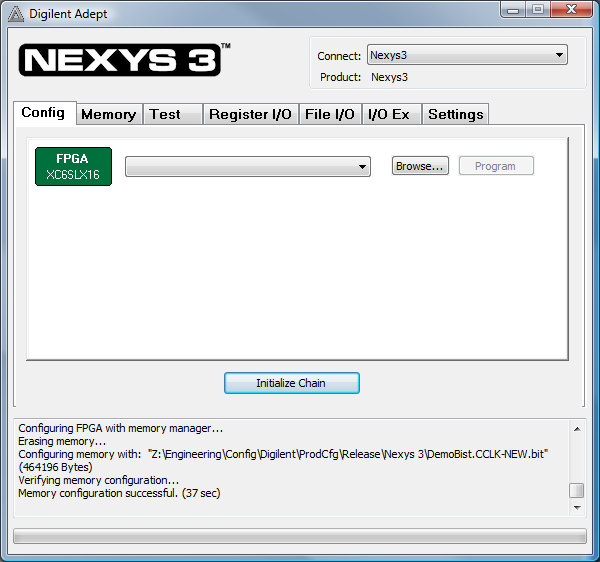Expand the FPGA configuration file dropdown

point(248,166)
